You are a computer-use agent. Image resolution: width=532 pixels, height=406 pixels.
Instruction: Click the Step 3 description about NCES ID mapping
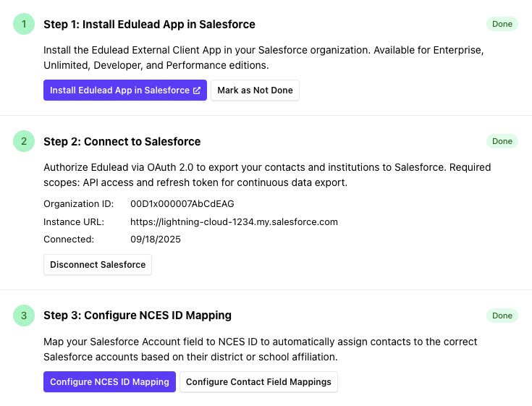pyautogui.click(x=261, y=350)
